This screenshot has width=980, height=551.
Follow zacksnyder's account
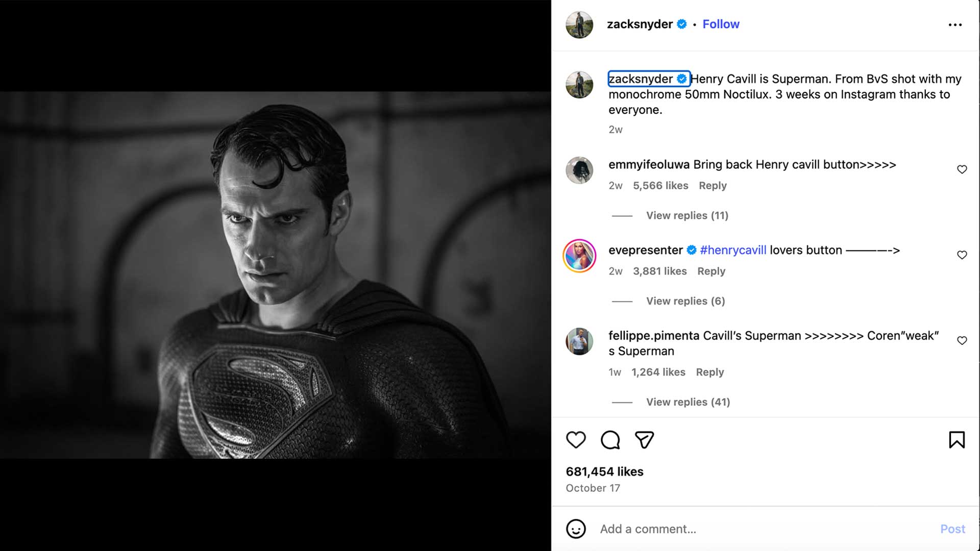pos(721,24)
